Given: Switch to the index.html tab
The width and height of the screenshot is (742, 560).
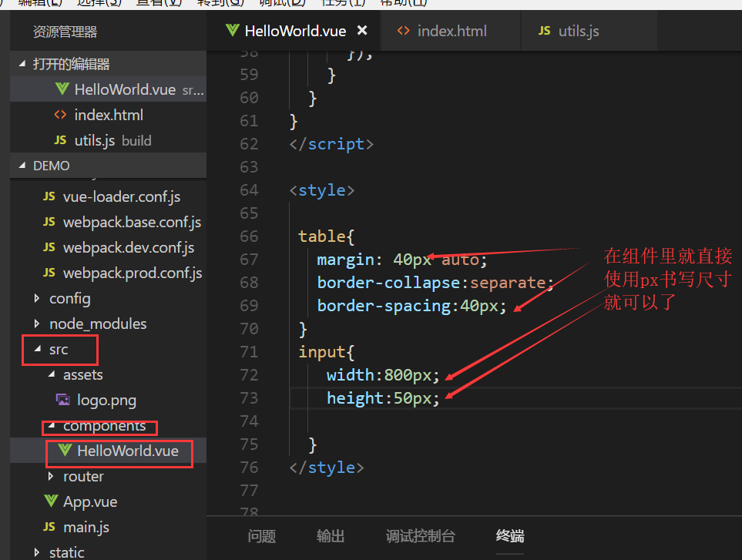Looking at the screenshot, I should (451, 32).
